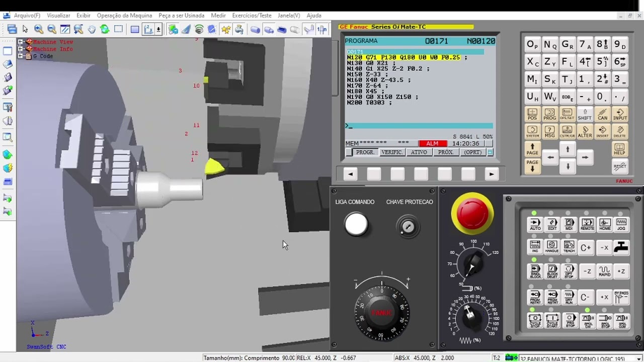Toggle the OPT STOP key
Viewport: 644px width, 362px height.
(x=569, y=271)
